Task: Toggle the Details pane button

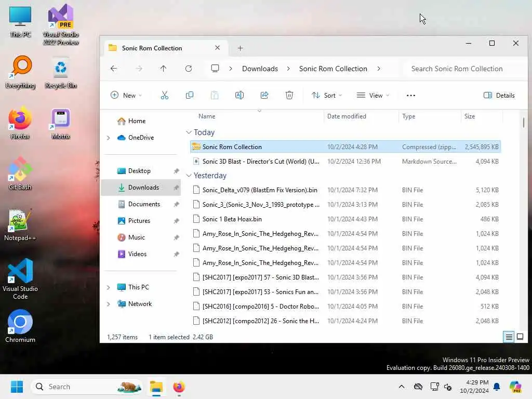Action: (x=499, y=96)
